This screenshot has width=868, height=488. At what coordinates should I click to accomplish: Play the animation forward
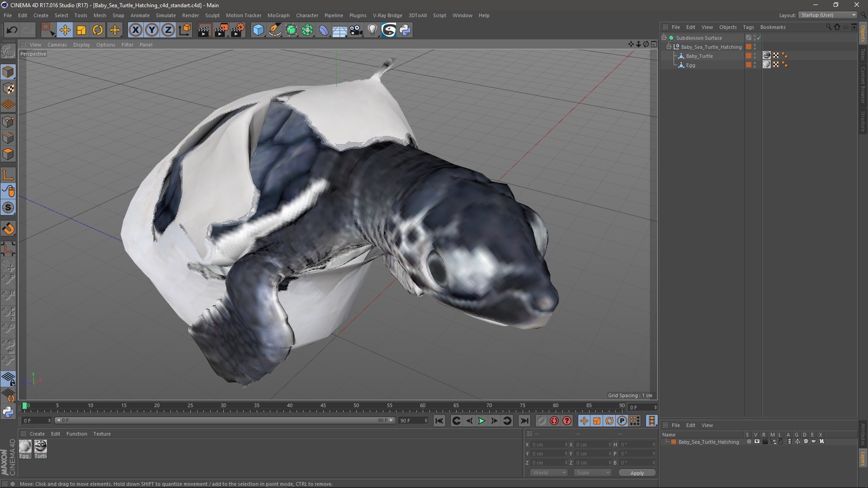tap(481, 421)
